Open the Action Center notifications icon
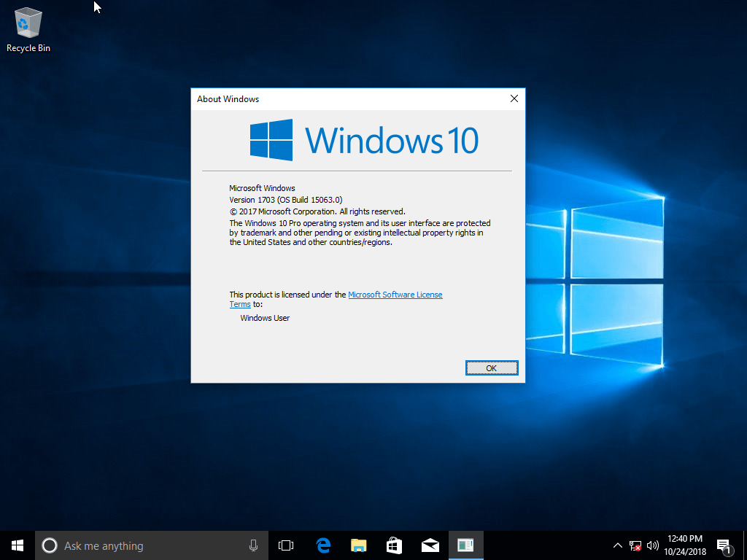The image size is (747, 560). [724, 546]
